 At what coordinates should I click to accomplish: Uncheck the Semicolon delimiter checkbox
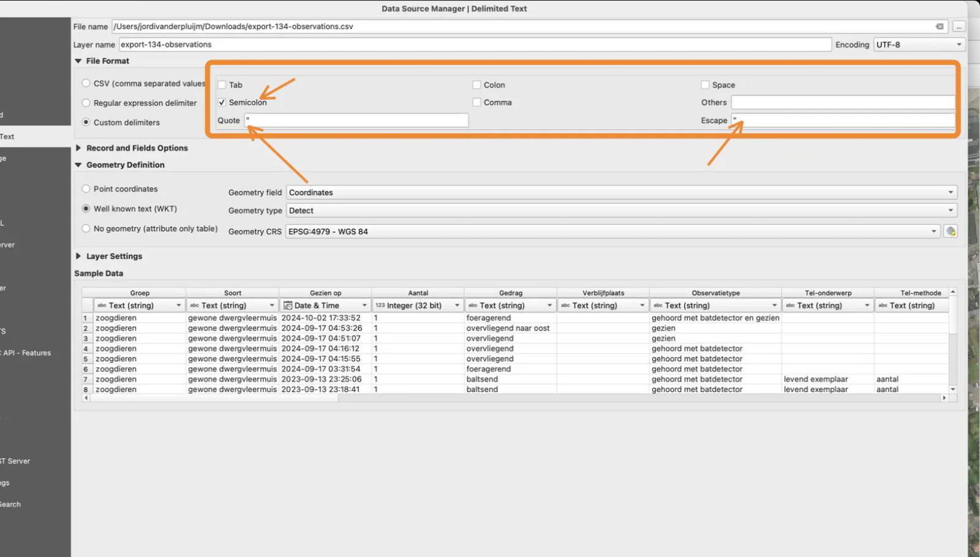222,102
